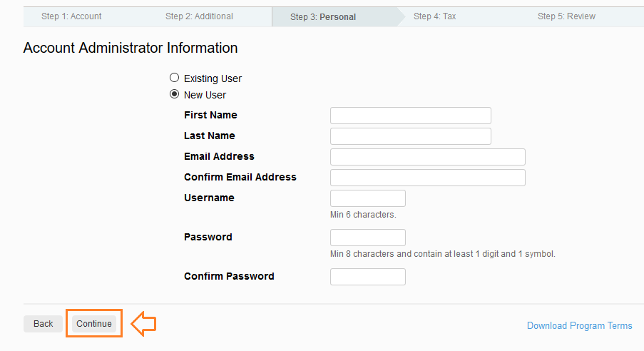644x351 pixels.
Task: Go to Step 2: Additional tab
Action: pyautogui.click(x=199, y=16)
